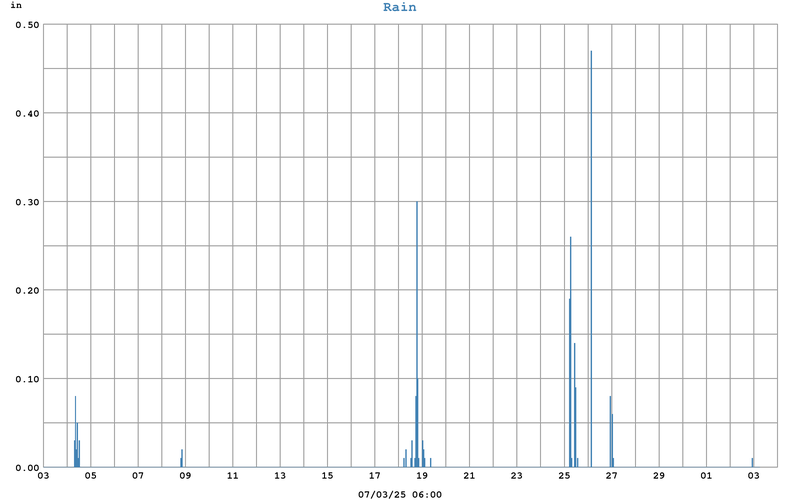The width and height of the screenshot is (800, 500).
Task: Click the x-axis label 23
Action: point(517,476)
